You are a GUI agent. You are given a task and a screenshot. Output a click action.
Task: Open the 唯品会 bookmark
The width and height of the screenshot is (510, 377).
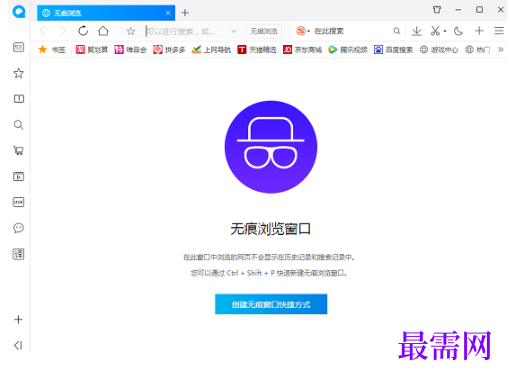tap(130, 50)
